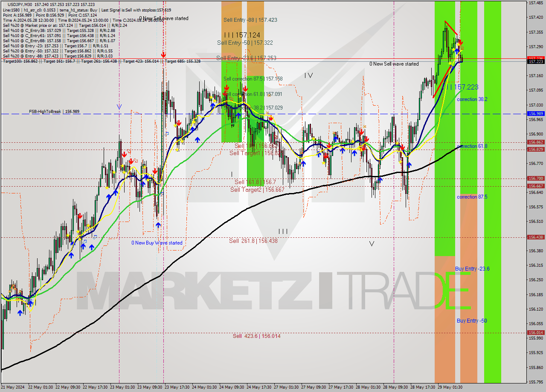
Task: Select the 'Line:1580' header info row
Action: tap(87, 10)
